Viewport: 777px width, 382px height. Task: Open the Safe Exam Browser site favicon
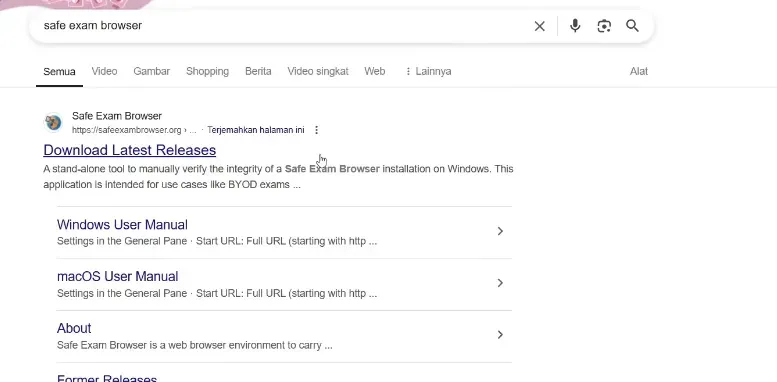click(53, 122)
